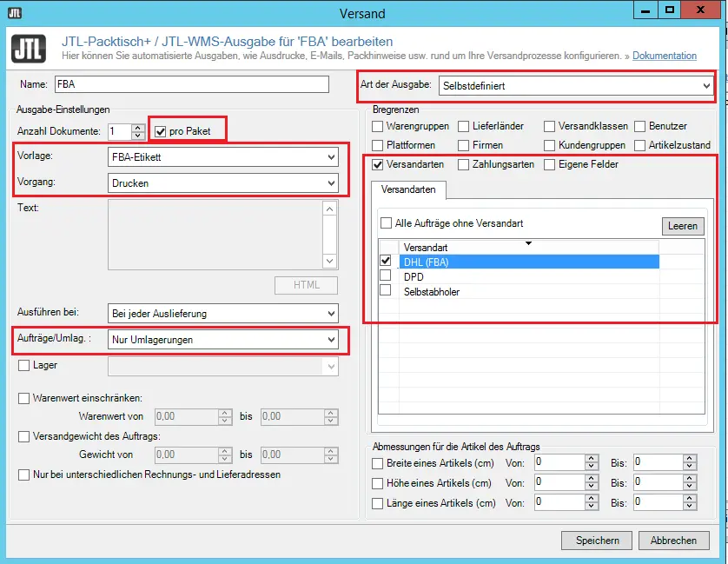Screen dimensions: 728x564
Task: Check the Eigene Felder checkbox
Action: tap(549, 164)
